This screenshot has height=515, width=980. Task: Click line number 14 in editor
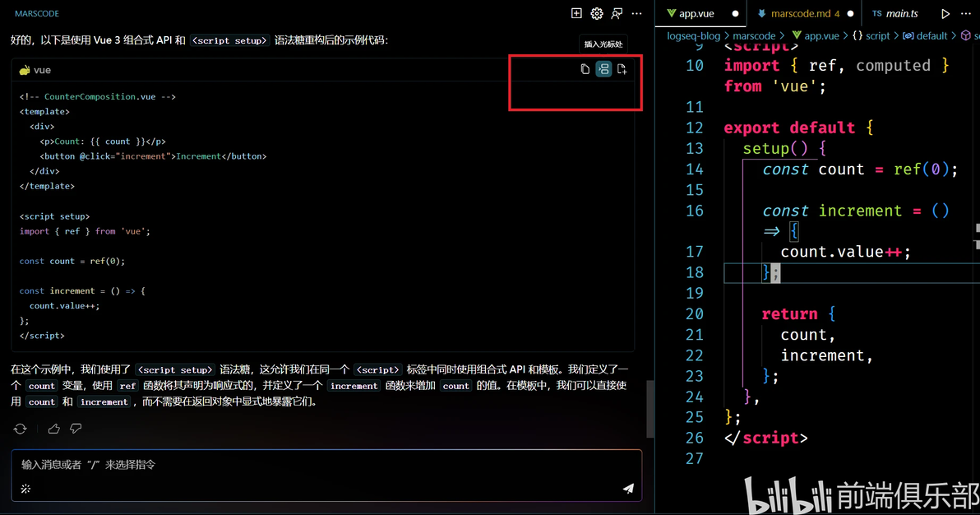(695, 169)
